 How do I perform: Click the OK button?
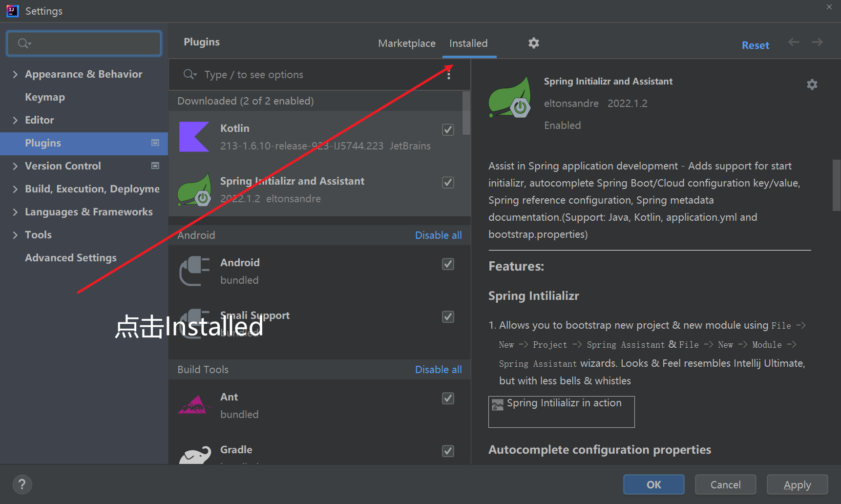653,484
